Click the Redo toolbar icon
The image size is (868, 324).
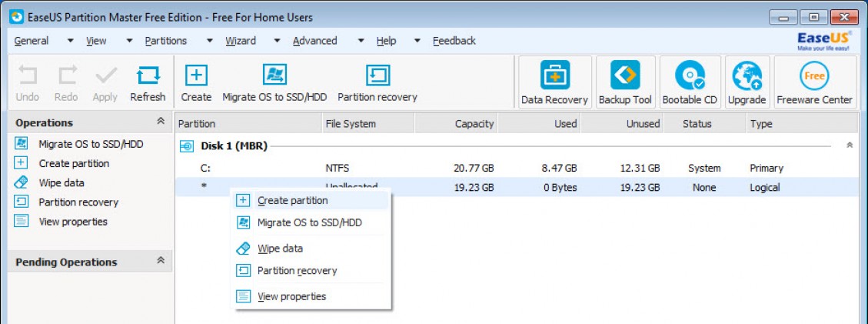coord(67,75)
